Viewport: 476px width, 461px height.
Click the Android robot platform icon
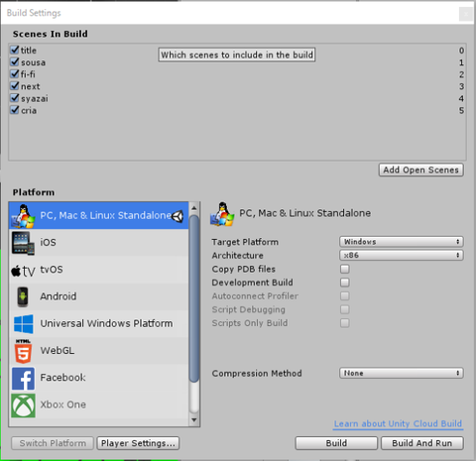(x=23, y=296)
